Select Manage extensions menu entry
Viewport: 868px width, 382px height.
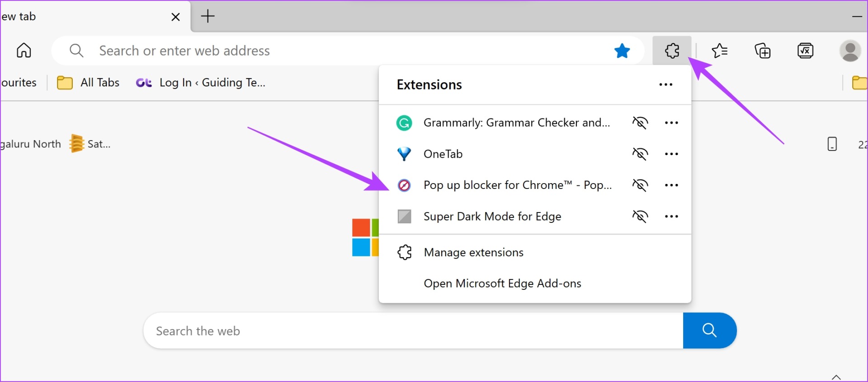473,252
